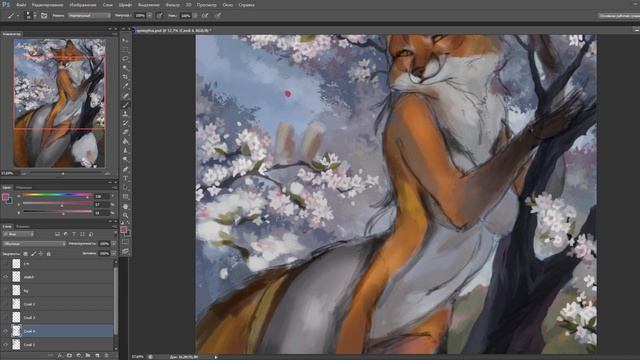
Task: Open the Фильтр menu
Action: pyautogui.click(x=173, y=5)
